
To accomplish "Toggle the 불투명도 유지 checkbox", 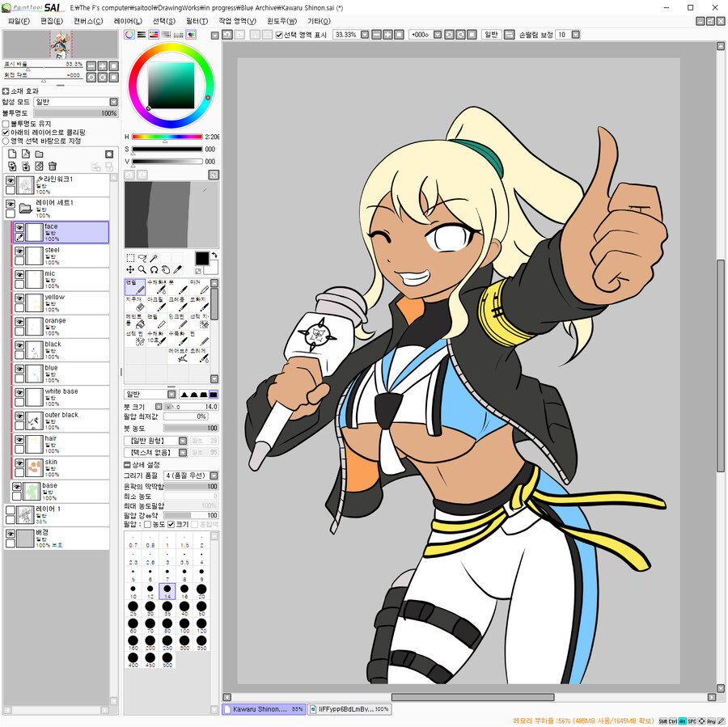I will (x=6, y=124).
